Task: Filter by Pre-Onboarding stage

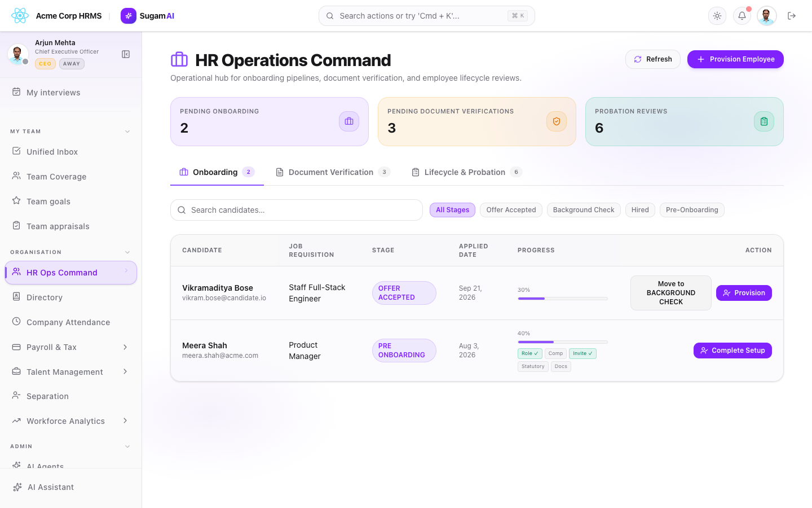Action: 692,210
